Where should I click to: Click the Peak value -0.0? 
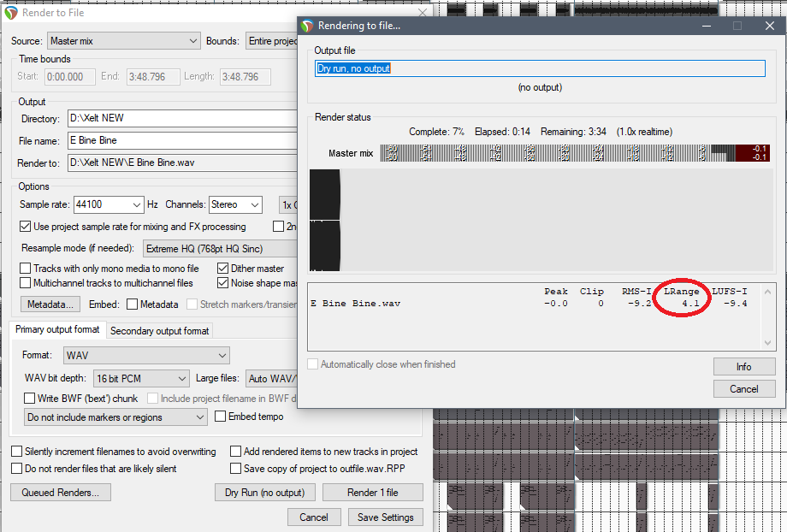[x=556, y=304]
